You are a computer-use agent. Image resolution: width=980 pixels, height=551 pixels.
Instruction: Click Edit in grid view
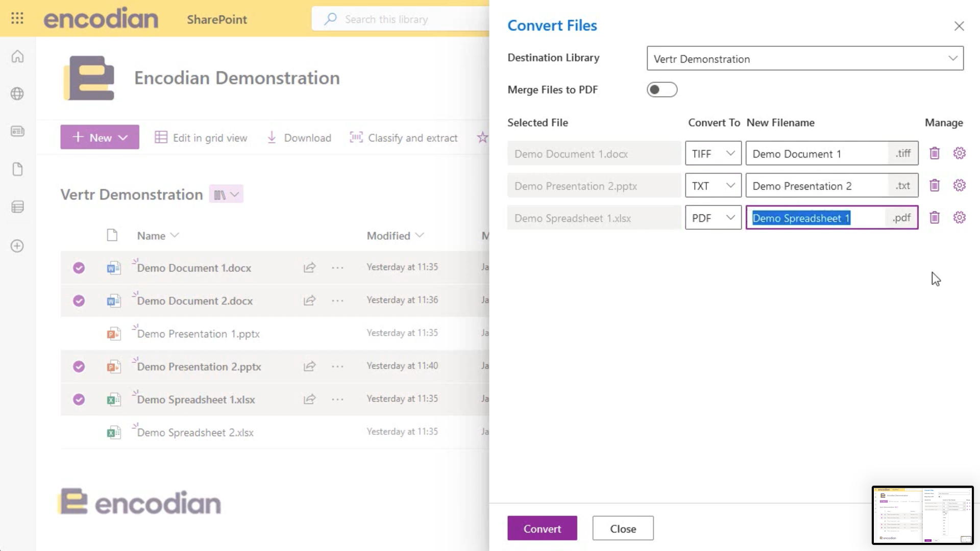point(201,138)
